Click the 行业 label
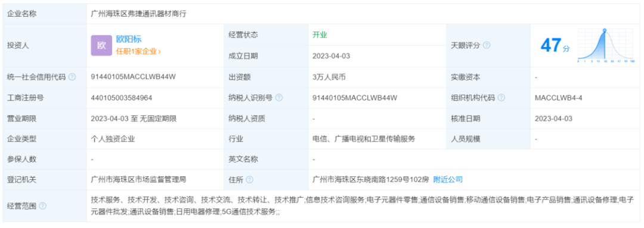The width and height of the screenshot is (644, 228). pos(236,139)
